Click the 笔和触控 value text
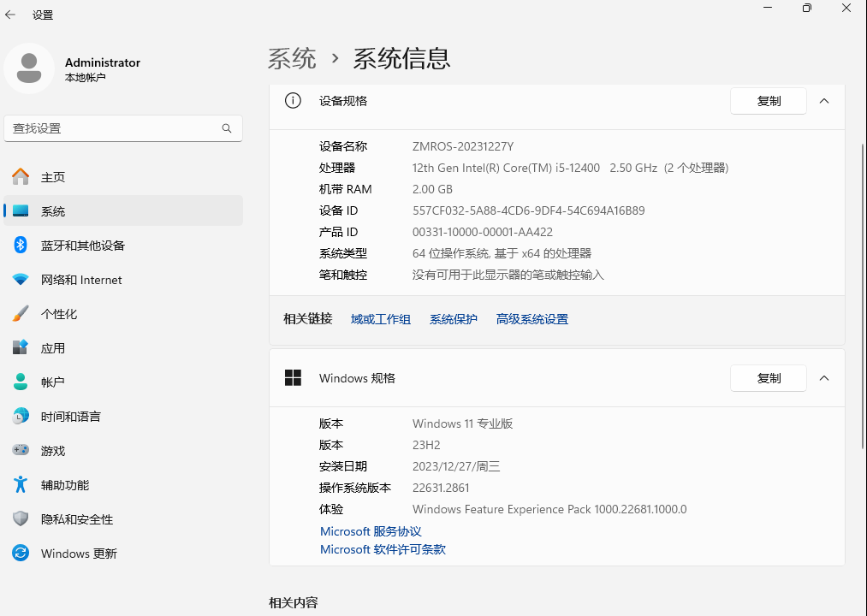This screenshot has height=616, width=867. pyautogui.click(x=508, y=275)
